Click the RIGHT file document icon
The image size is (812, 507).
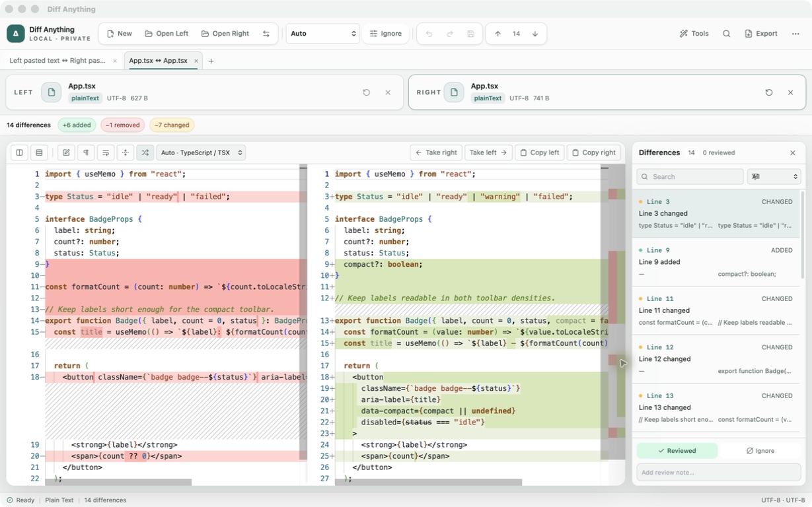(x=454, y=92)
